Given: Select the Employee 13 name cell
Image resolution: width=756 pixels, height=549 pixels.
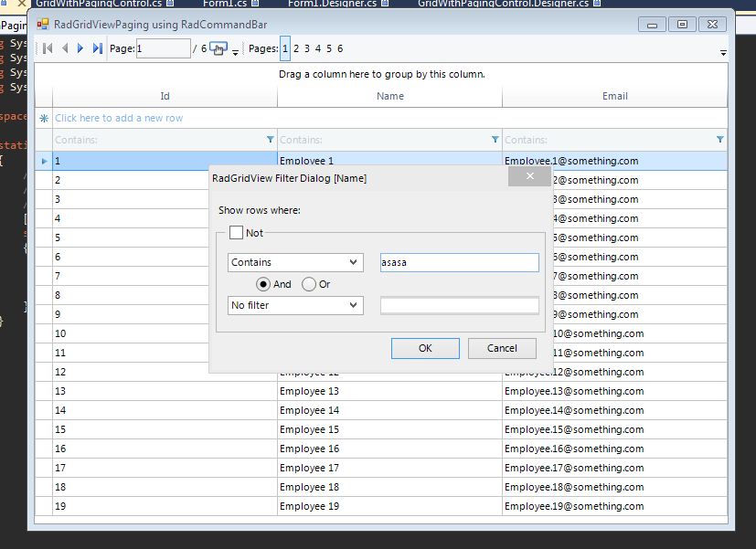Looking at the screenshot, I should pyautogui.click(x=389, y=391).
